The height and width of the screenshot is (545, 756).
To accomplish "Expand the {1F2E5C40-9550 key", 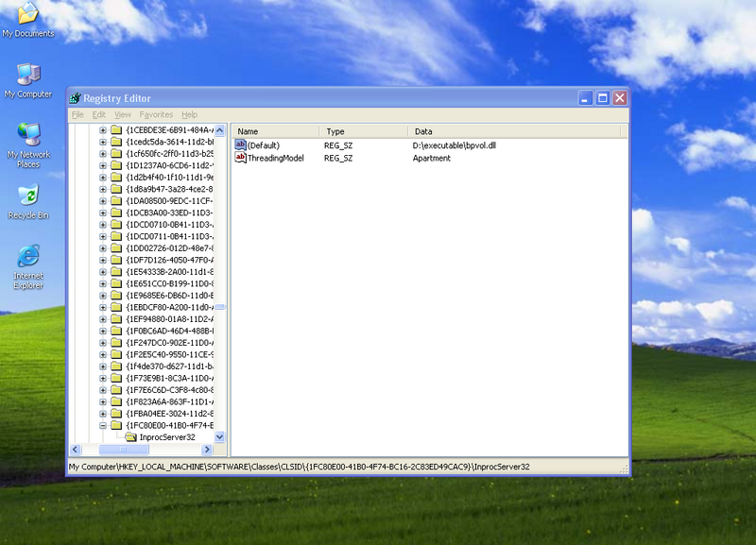I will click(103, 354).
